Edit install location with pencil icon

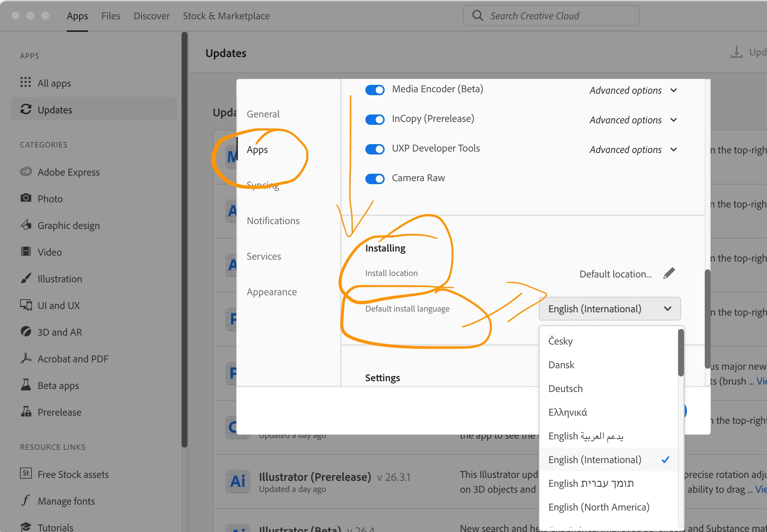pos(669,273)
